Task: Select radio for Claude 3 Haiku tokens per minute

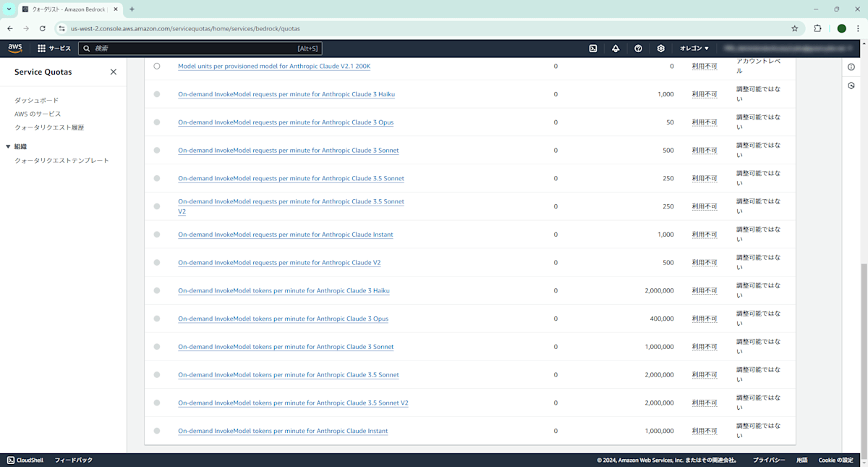Action: pyautogui.click(x=157, y=290)
